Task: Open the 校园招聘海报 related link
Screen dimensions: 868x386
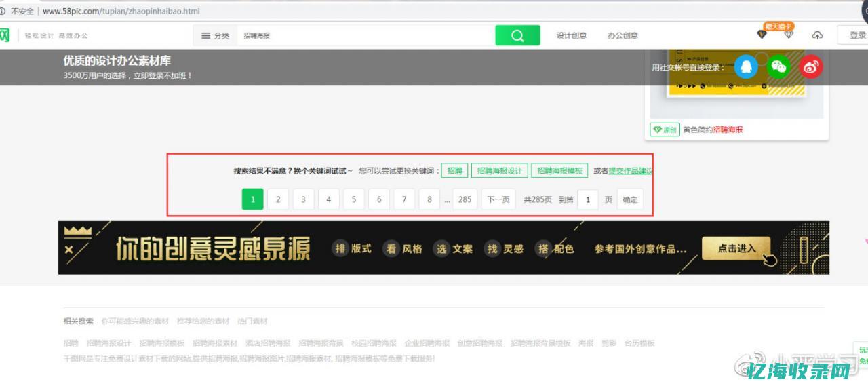Action: click(374, 343)
